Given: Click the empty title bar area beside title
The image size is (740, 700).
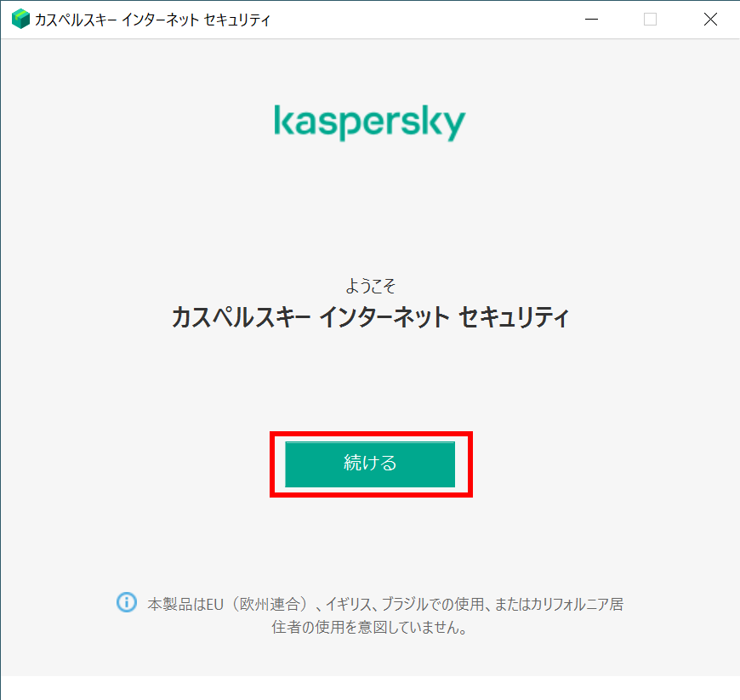Looking at the screenshot, I should [x=424, y=20].
